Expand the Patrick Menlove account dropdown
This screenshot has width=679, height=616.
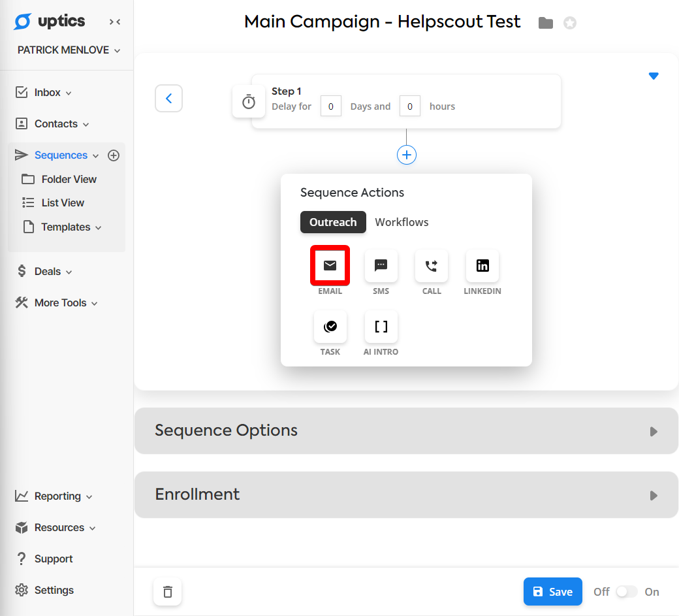pos(69,50)
